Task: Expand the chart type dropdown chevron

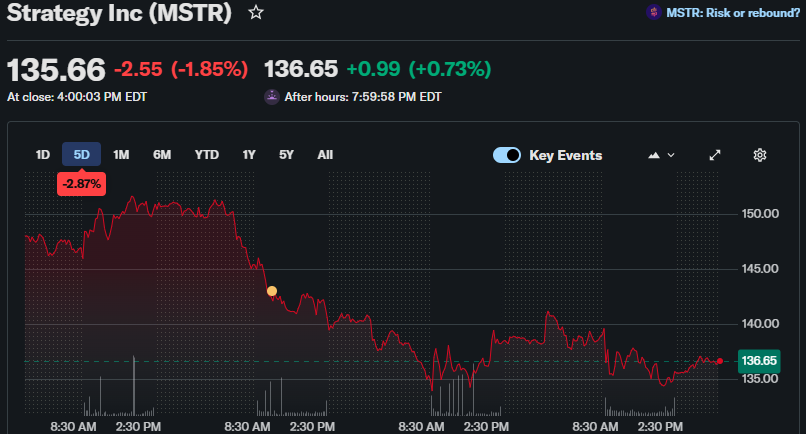Action: click(x=671, y=155)
